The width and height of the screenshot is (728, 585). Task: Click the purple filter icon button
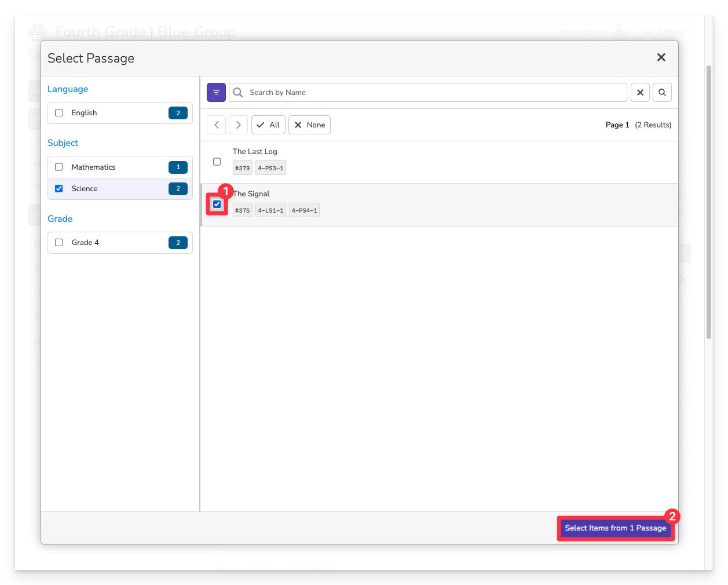(216, 93)
